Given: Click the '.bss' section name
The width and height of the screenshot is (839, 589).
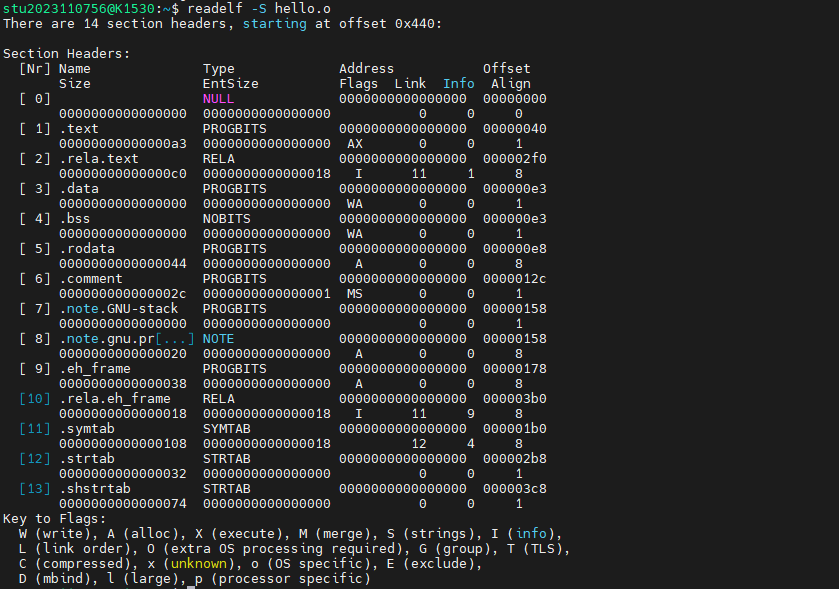Looking at the screenshot, I should pyautogui.click(x=74, y=218).
